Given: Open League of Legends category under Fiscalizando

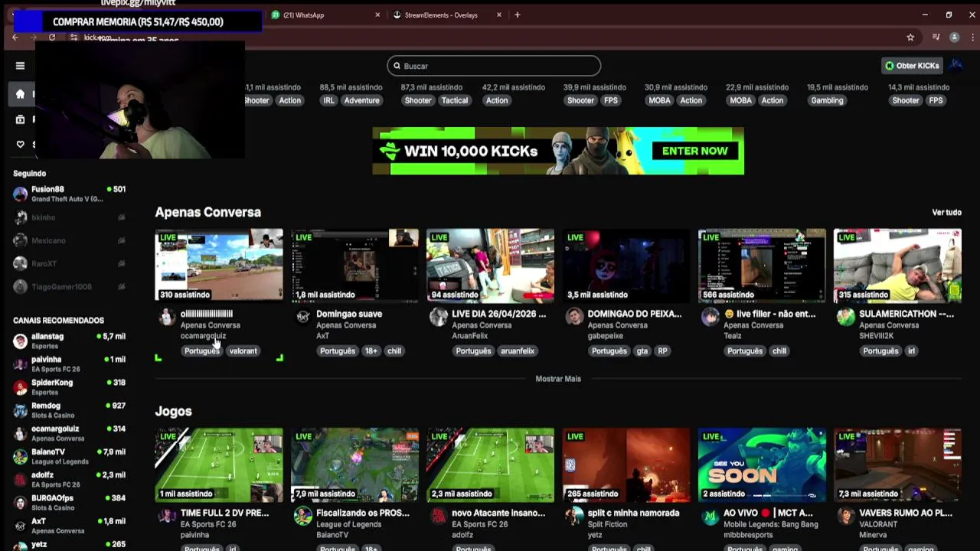Looking at the screenshot, I should coord(348,524).
